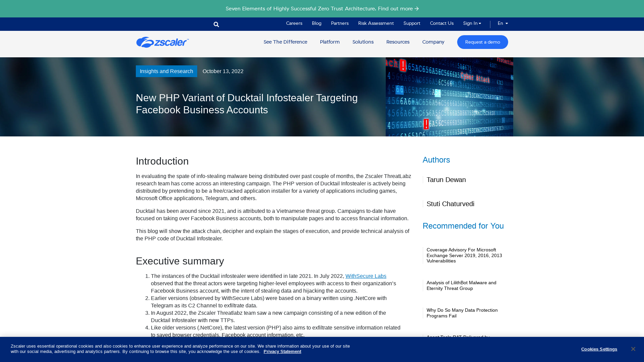Viewport: 644px width, 362px height.
Task: Open the Resources menu
Action: coord(398,42)
